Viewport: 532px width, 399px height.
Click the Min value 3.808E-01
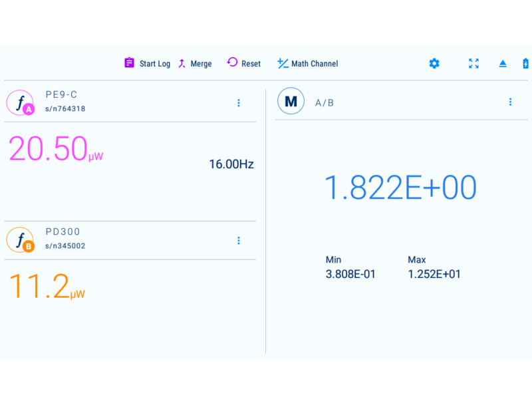(x=350, y=274)
